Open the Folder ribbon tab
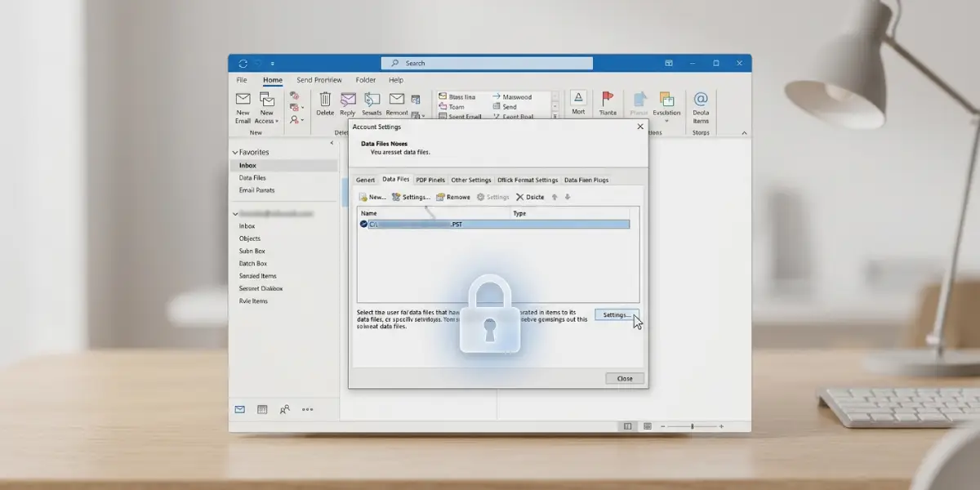The height and width of the screenshot is (490, 980). pyautogui.click(x=366, y=80)
